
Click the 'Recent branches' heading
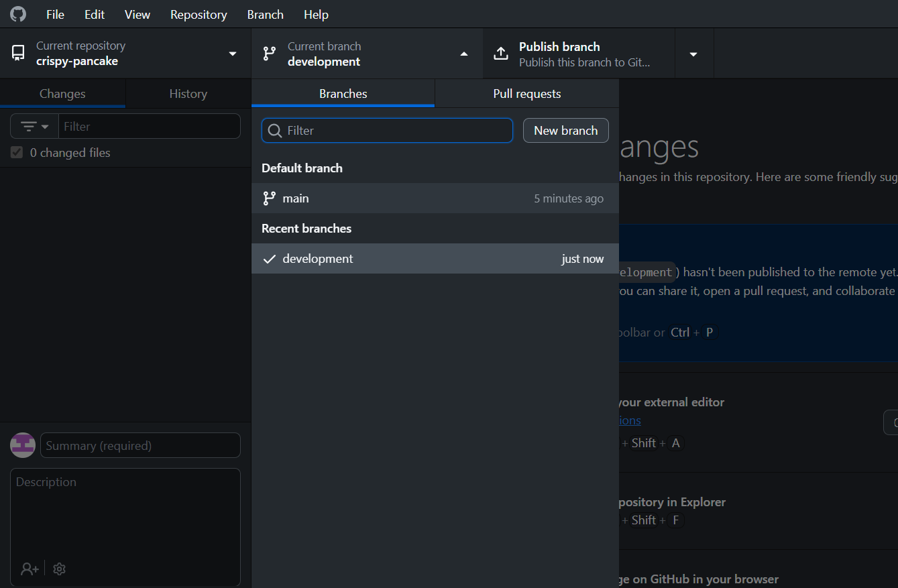click(306, 229)
